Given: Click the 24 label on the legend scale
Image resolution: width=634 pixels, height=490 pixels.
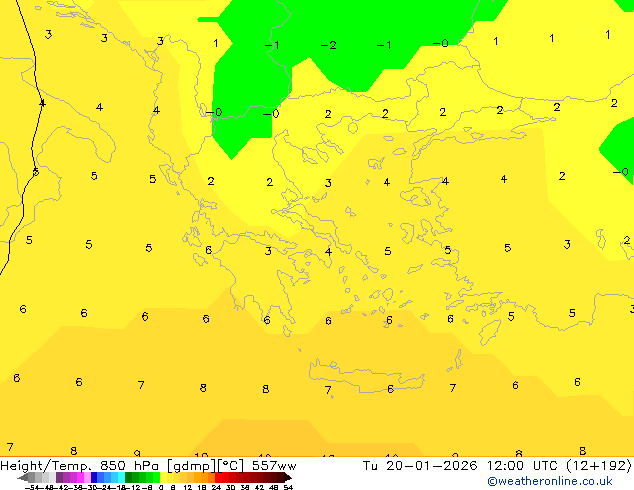Looking at the screenshot, I should (x=216, y=487).
